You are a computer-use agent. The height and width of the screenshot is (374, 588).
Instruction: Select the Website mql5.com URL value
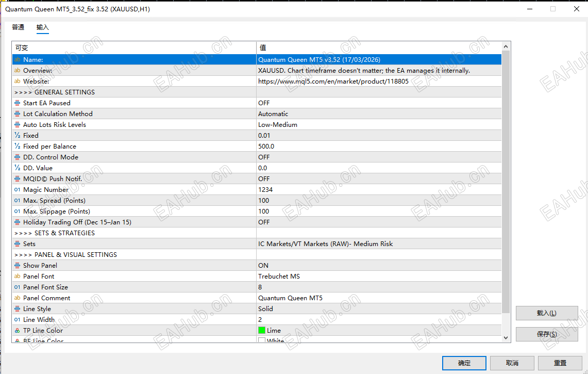coord(379,82)
